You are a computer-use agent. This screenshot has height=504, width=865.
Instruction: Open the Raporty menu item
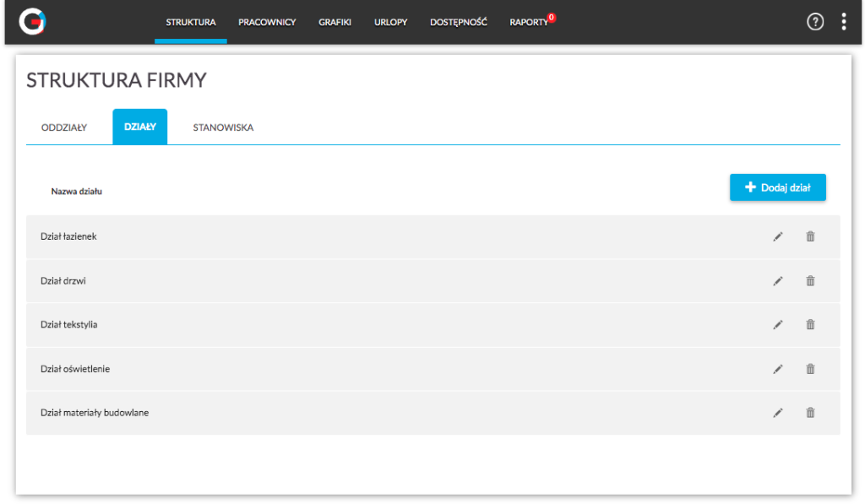pos(529,23)
